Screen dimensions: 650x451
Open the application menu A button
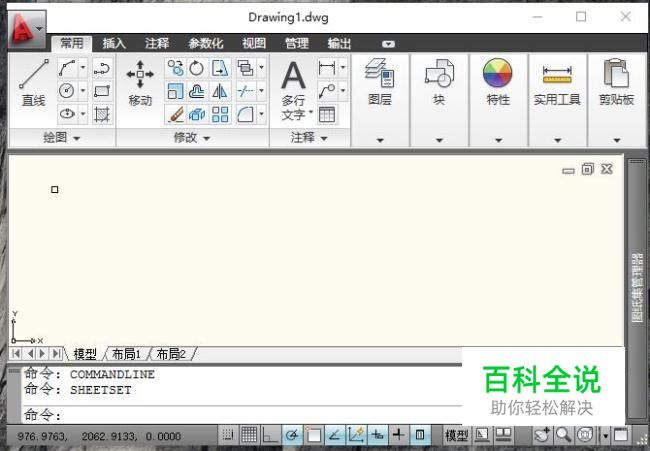[x=27, y=30]
